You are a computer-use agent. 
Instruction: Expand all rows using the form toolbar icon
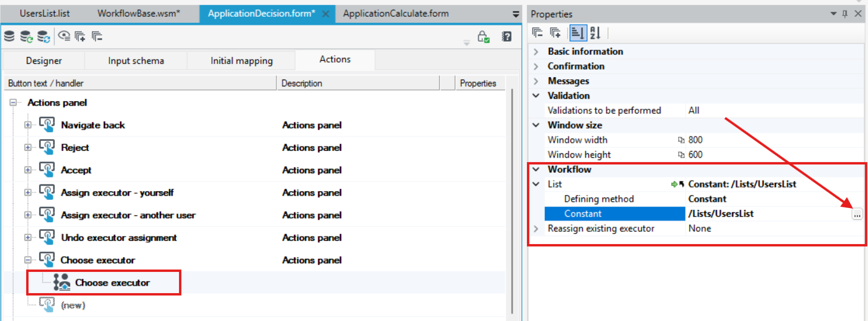80,37
